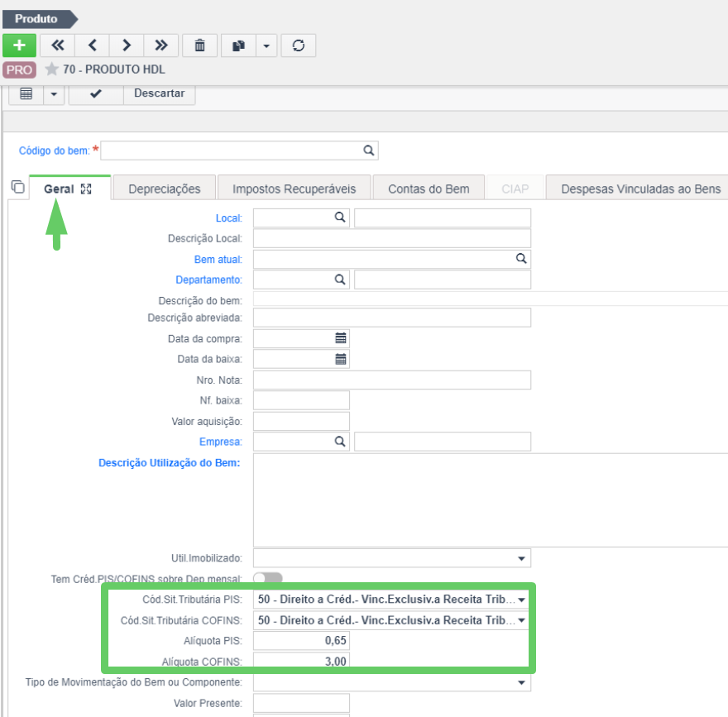Image resolution: width=728 pixels, height=717 pixels.
Task: Open the search in Código do bem
Action: pyautogui.click(x=369, y=151)
